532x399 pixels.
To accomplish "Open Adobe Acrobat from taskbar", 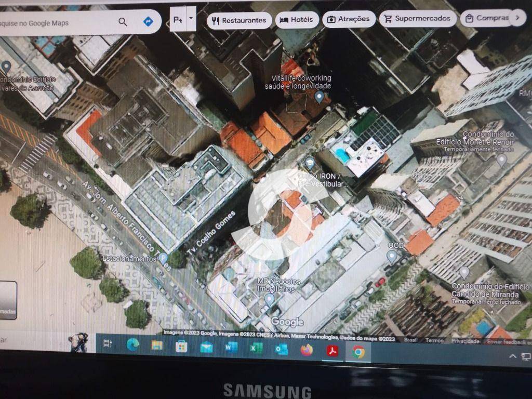I will pyautogui.click(x=332, y=351).
